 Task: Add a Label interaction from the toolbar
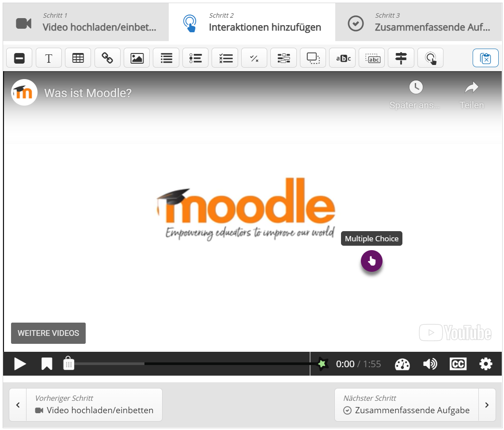[19, 58]
